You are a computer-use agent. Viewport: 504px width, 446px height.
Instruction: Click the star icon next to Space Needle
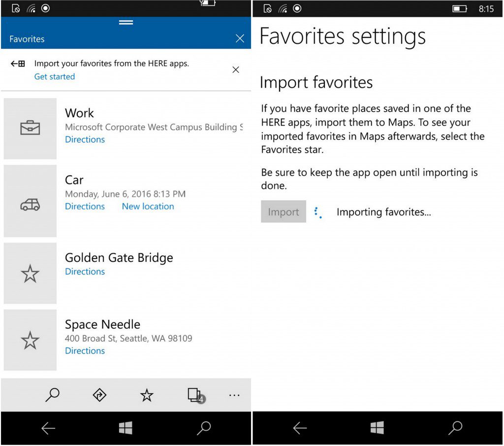pos(30,340)
